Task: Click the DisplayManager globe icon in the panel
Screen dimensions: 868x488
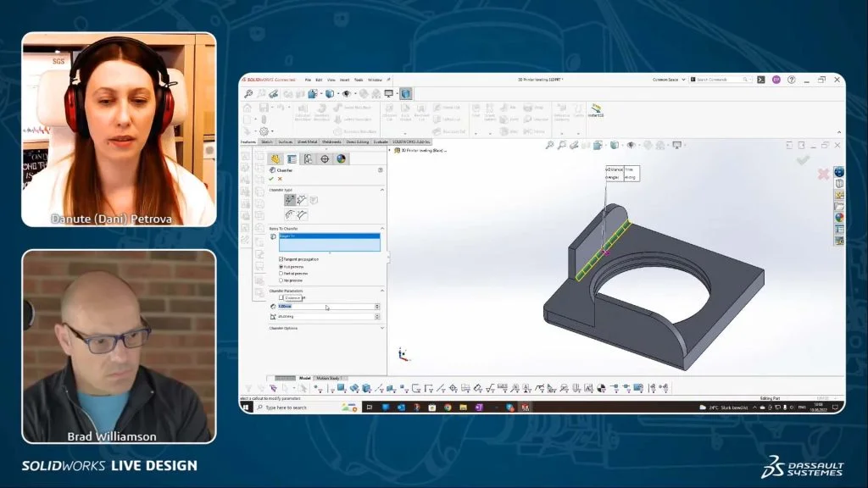Action: pos(340,158)
